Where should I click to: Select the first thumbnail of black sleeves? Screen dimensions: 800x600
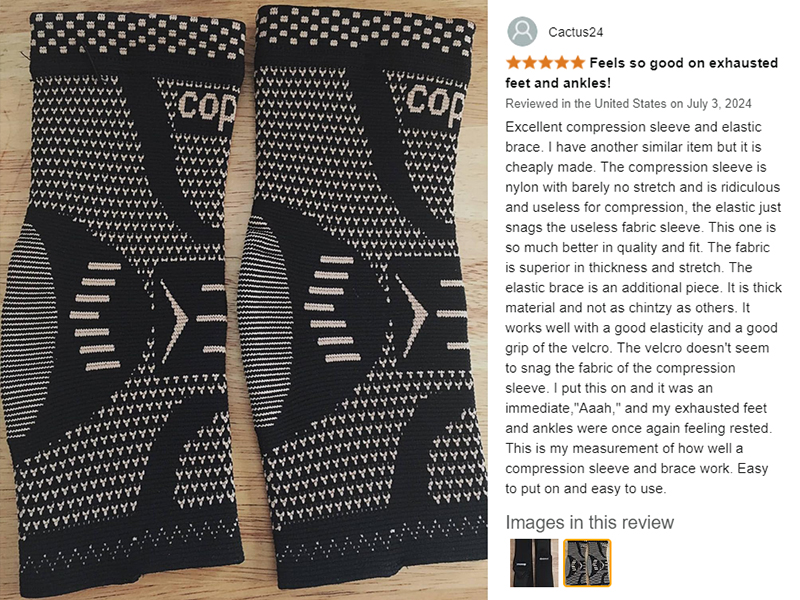534,563
